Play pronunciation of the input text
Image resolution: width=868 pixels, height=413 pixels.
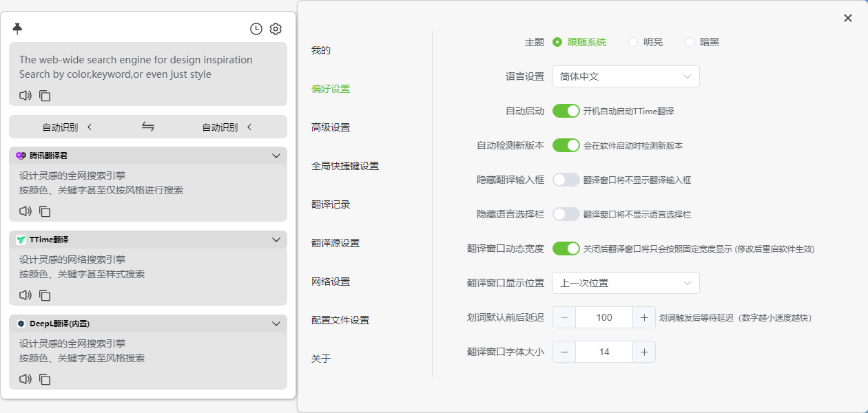coord(25,96)
